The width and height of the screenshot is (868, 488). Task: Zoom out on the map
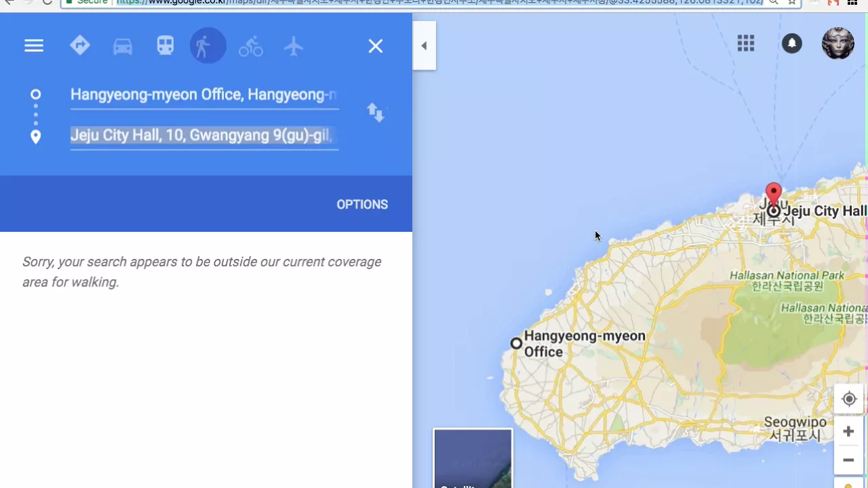[x=848, y=460]
